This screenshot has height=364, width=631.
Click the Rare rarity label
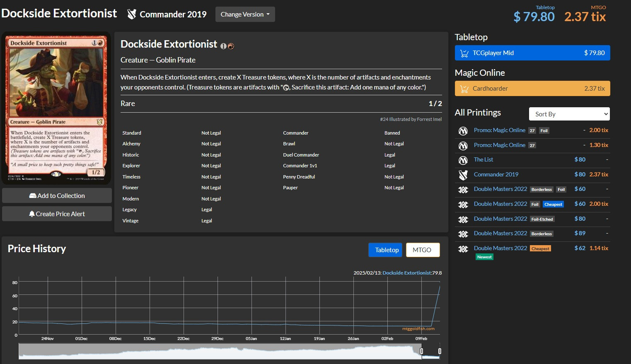[x=128, y=104]
